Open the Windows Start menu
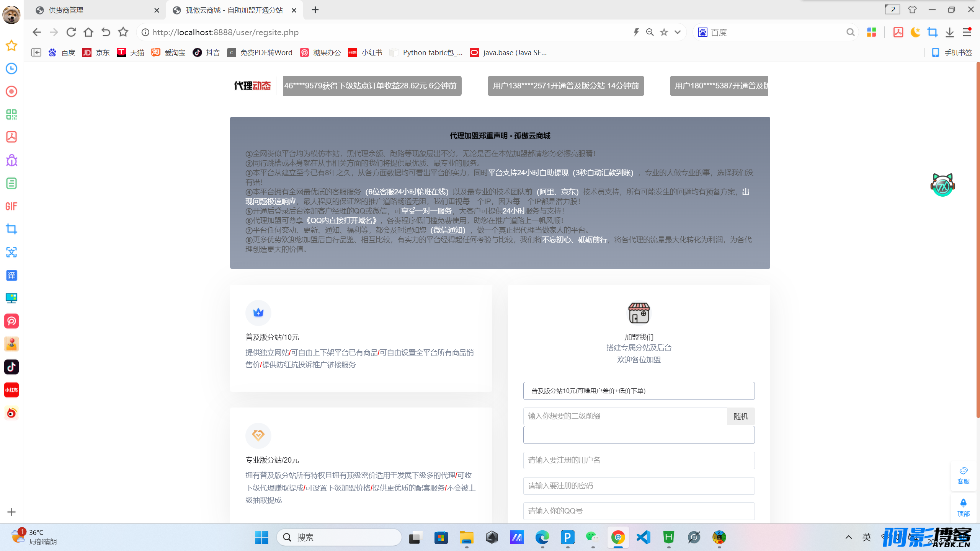The image size is (980, 551). point(261,538)
